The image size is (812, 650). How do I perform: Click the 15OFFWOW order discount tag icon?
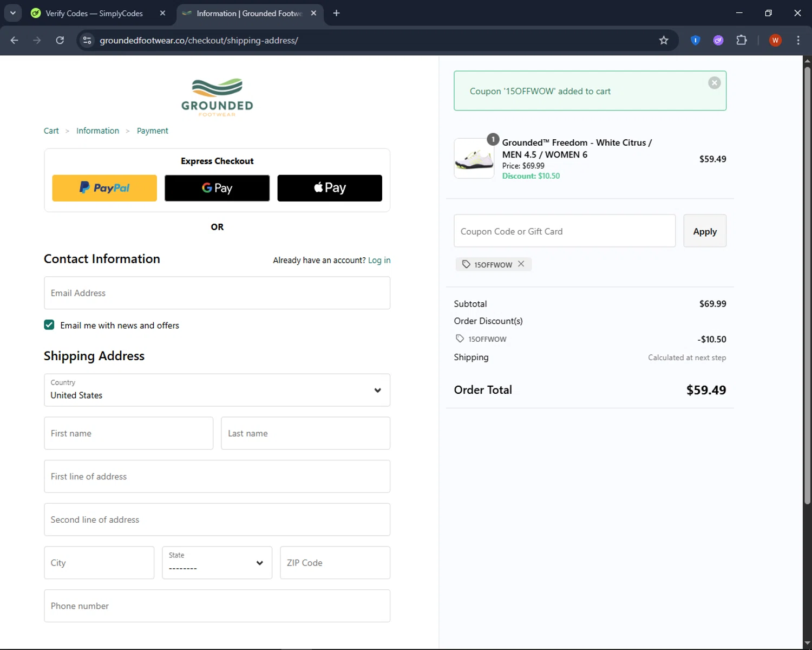coord(460,339)
